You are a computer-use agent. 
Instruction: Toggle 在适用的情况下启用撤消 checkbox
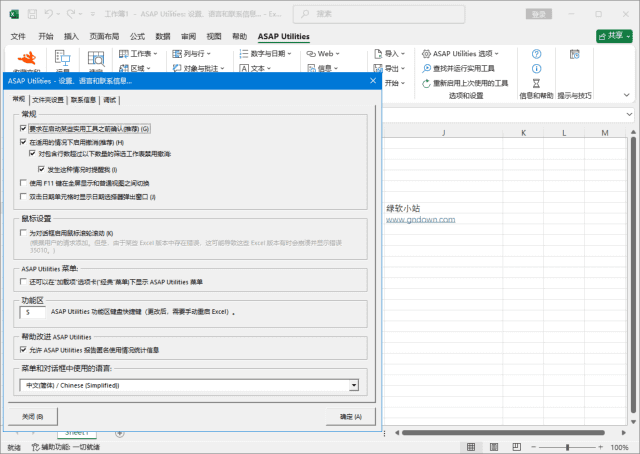[x=23, y=142]
